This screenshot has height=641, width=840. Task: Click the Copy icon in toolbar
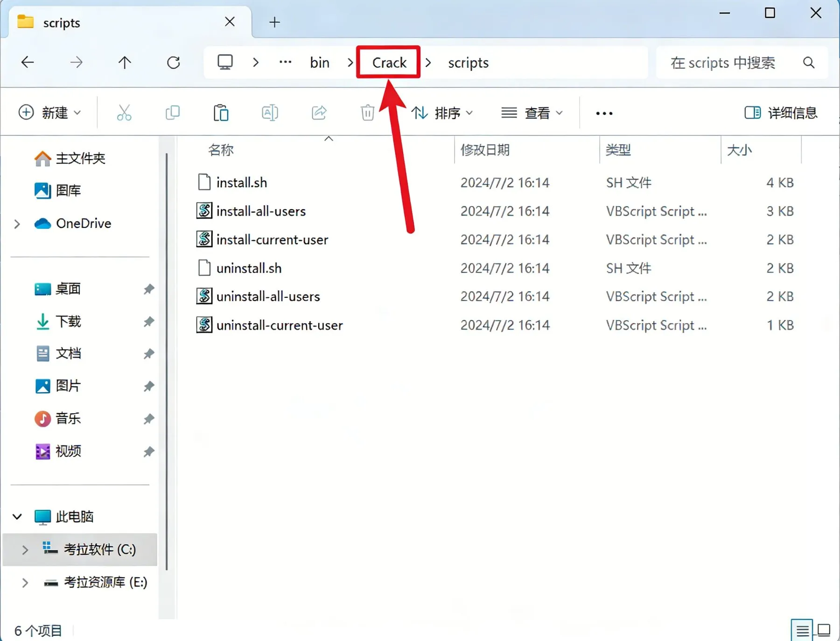[x=173, y=113]
